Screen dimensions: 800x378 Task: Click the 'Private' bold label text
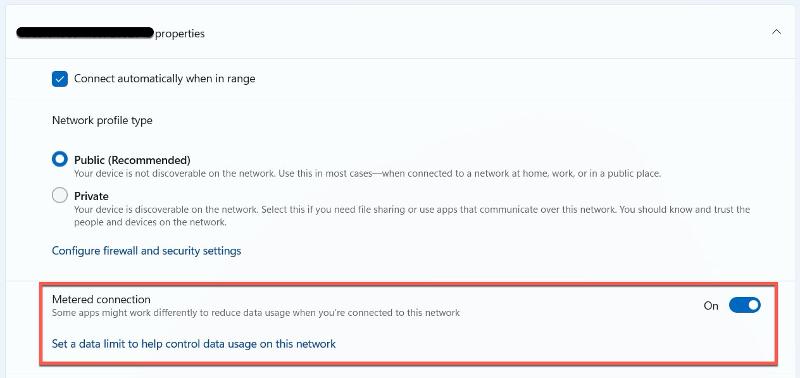point(91,196)
